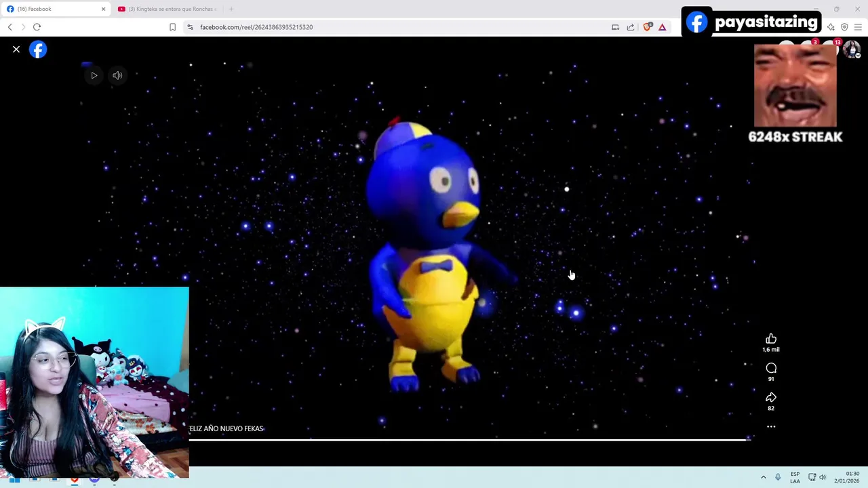Viewport: 868px width, 488px height.
Task: Open the network tray icon
Action: [812, 477]
